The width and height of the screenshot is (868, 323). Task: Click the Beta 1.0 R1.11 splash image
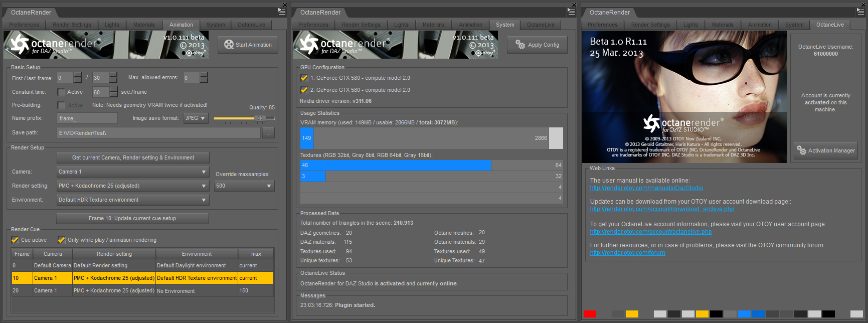684,97
